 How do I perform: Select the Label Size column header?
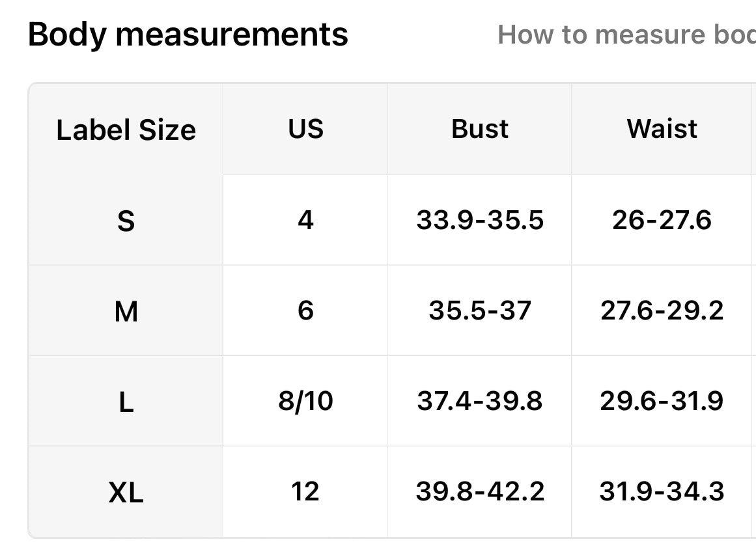[126, 130]
